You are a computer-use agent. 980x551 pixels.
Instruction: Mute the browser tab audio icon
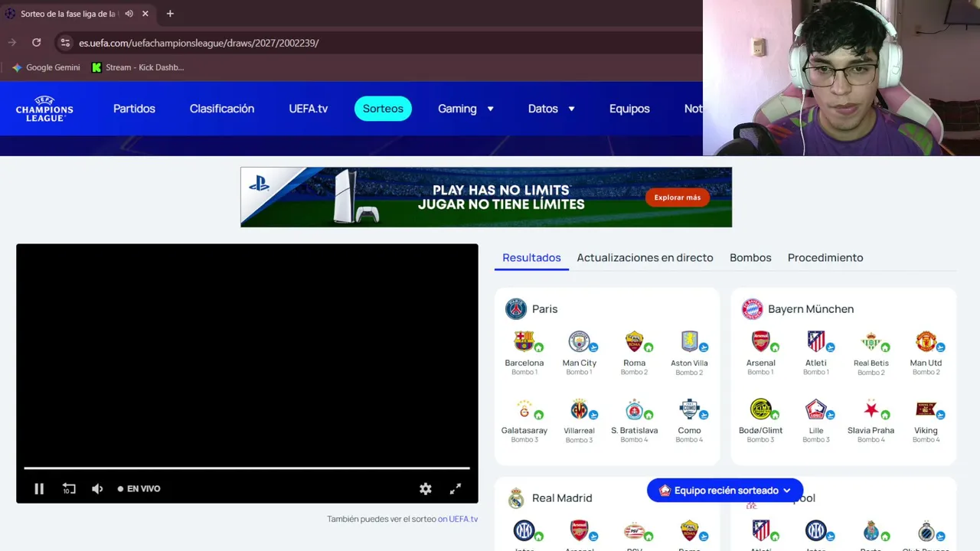pyautogui.click(x=129, y=14)
